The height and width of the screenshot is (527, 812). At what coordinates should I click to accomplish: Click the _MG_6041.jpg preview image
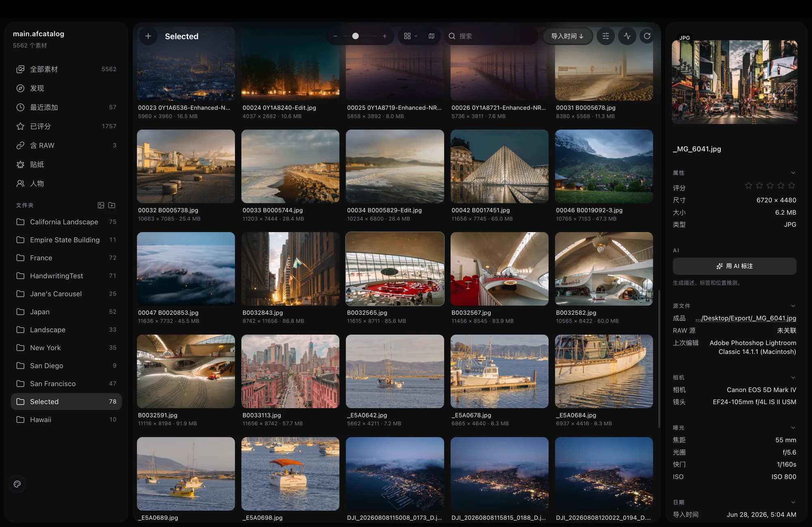[x=734, y=82]
